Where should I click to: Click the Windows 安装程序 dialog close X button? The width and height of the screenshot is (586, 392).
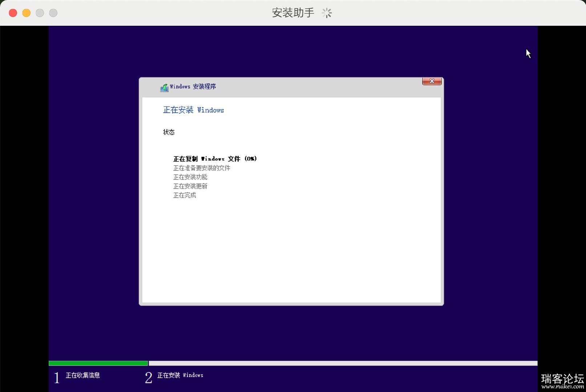tap(432, 81)
